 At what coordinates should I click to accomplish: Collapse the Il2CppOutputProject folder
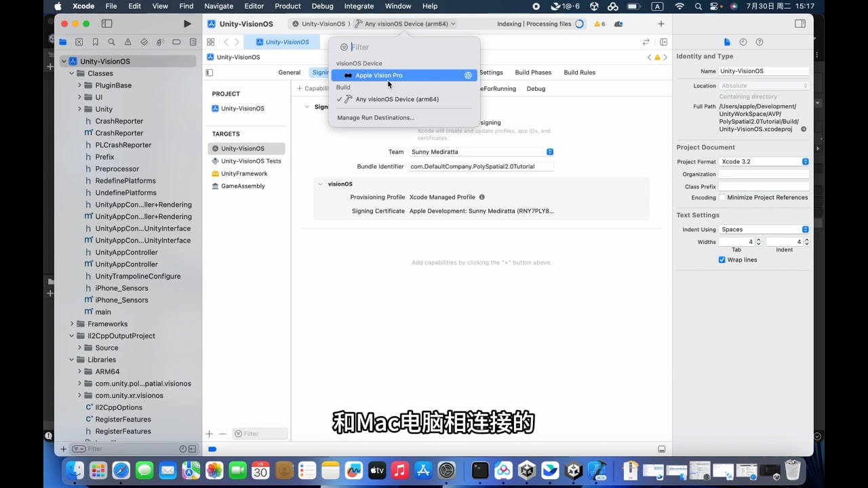coord(71,335)
